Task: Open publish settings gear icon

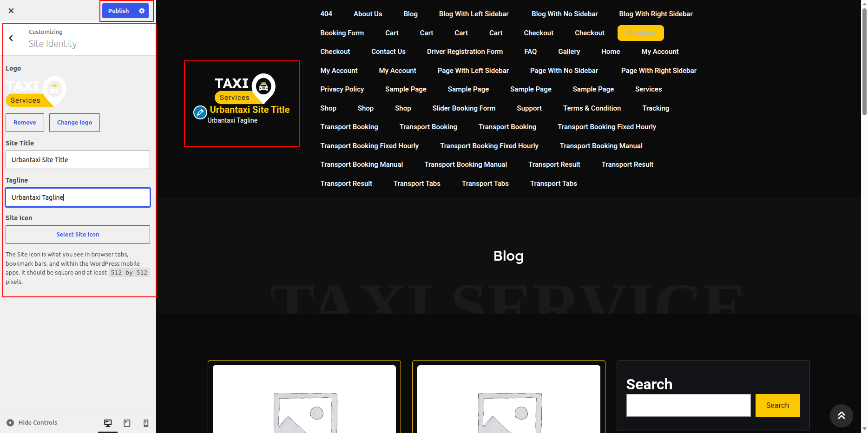Action: pos(142,11)
